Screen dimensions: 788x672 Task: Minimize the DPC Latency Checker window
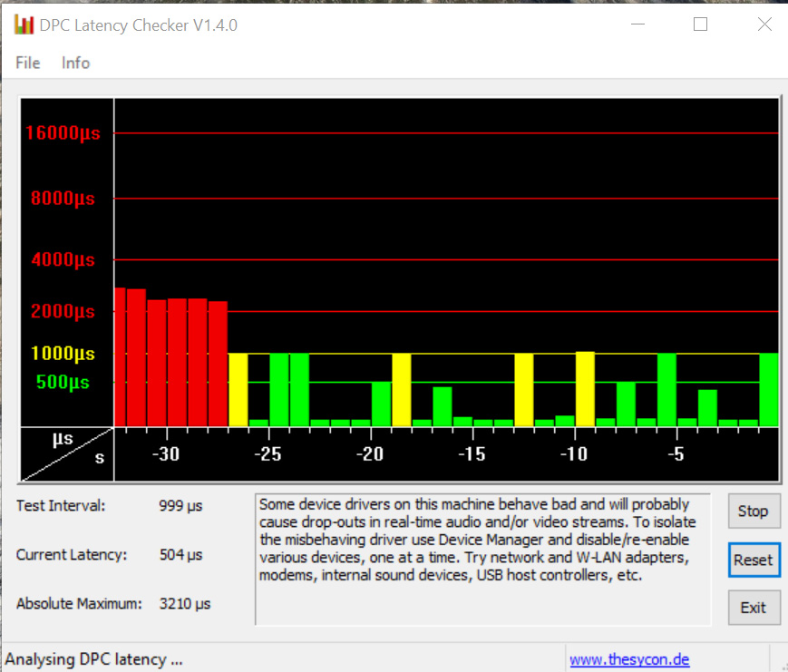coord(637,24)
